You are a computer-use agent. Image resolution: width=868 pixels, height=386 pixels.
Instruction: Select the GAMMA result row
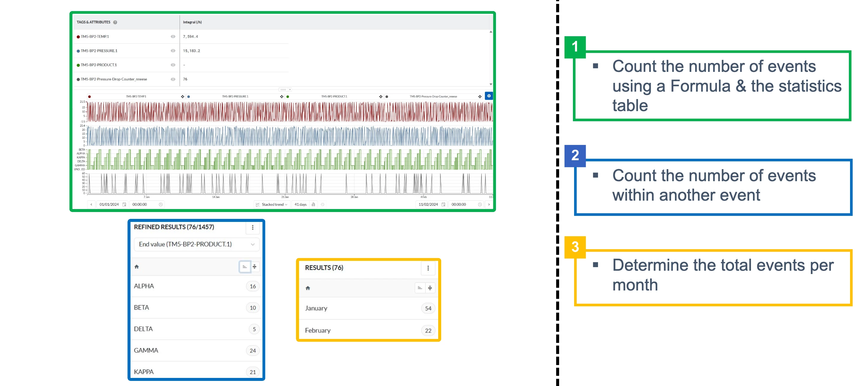(196, 350)
